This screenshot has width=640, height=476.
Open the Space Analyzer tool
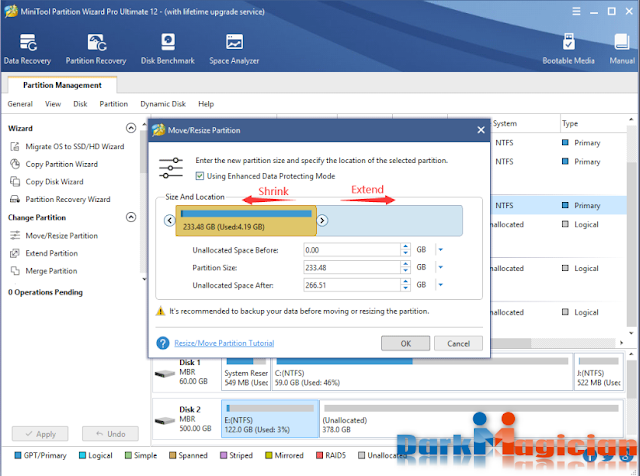pos(234,49)
